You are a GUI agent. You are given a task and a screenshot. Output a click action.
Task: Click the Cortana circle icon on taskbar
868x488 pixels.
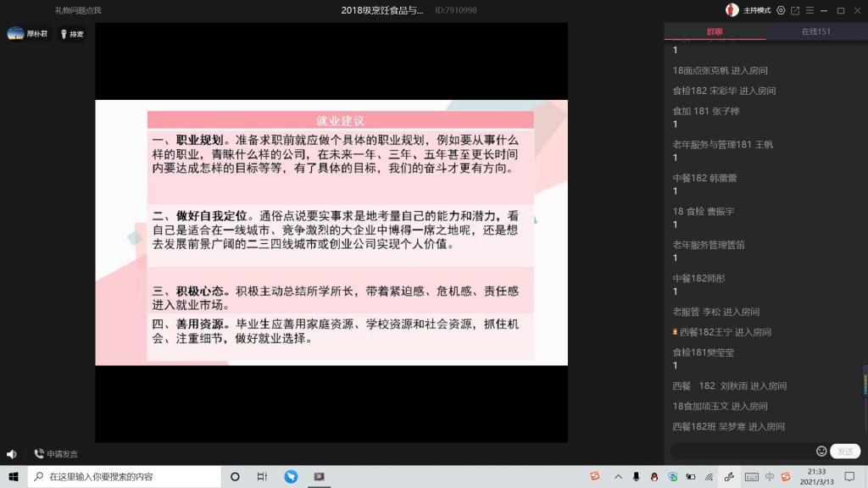click(235, 477)
